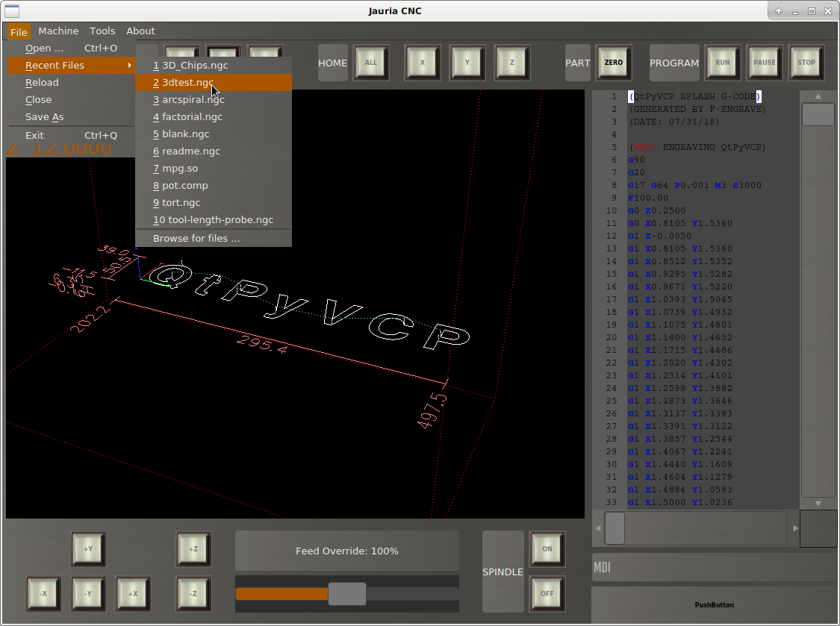840x626 pixels.
Task: Open the File menu
Action: click(x=19, y=31)
